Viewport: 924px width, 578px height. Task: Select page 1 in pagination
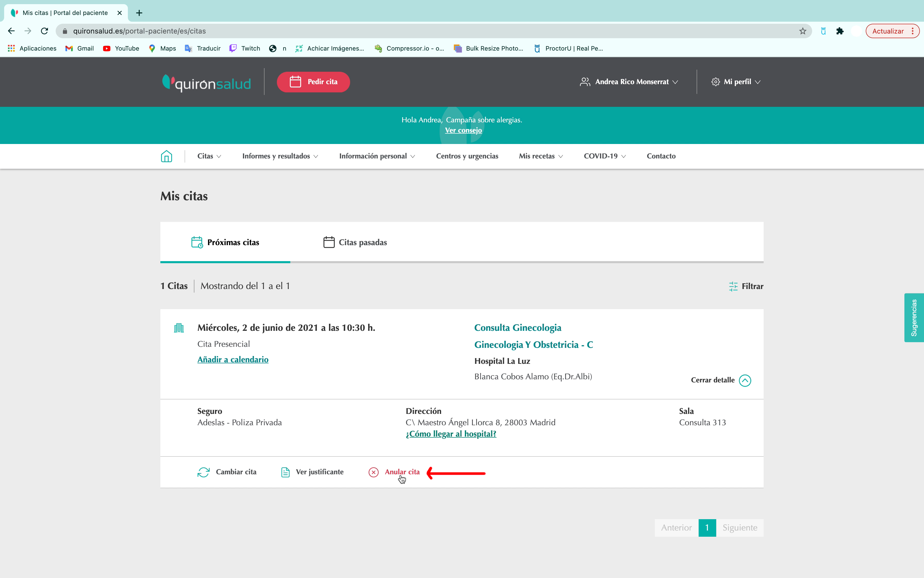[x=707, y=528]
